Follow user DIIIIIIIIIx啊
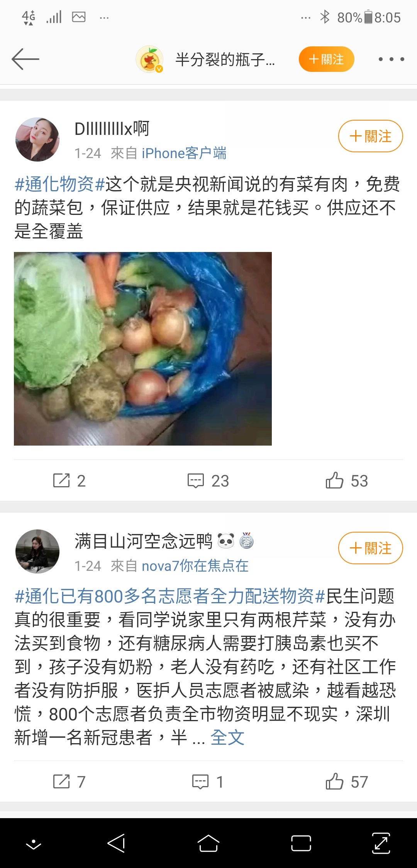417x868 pixels. click(x=371, y=136)
